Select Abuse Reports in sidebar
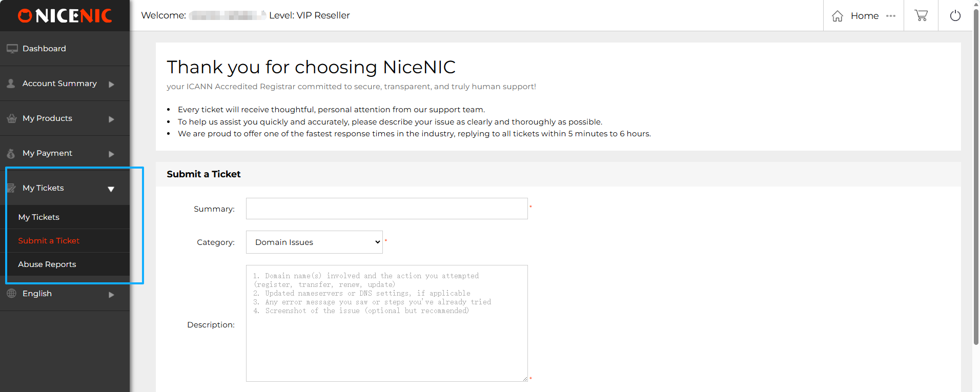The height and width of the screenshot is (392, 980). [x=47, y=264]
